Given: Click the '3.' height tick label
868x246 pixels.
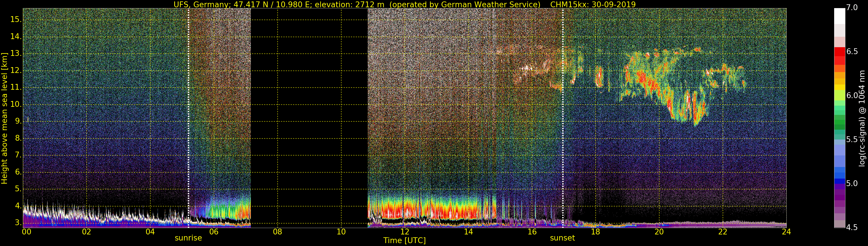Looking at the screenshot, I should (x=18, y=223).
